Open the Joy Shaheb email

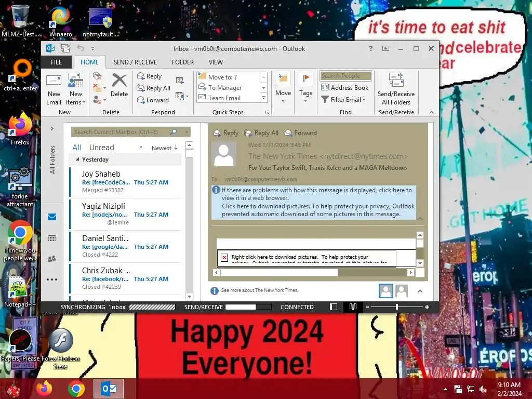[125, 181]
